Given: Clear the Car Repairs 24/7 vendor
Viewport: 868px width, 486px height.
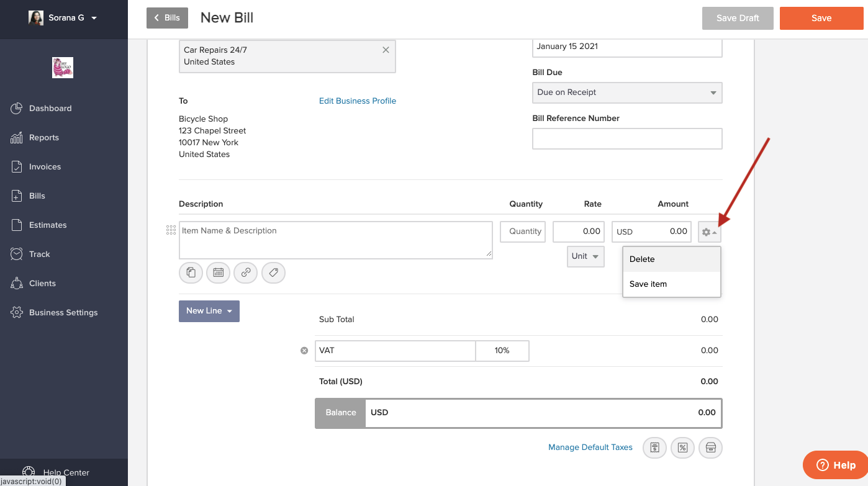Looking at the screenshot, I should (x=386, y=50).
